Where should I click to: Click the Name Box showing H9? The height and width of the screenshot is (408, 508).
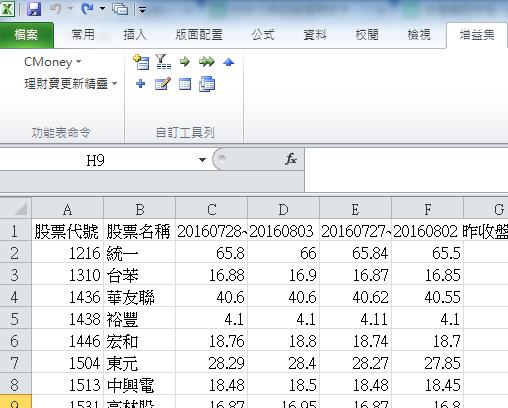click(96, 160)
